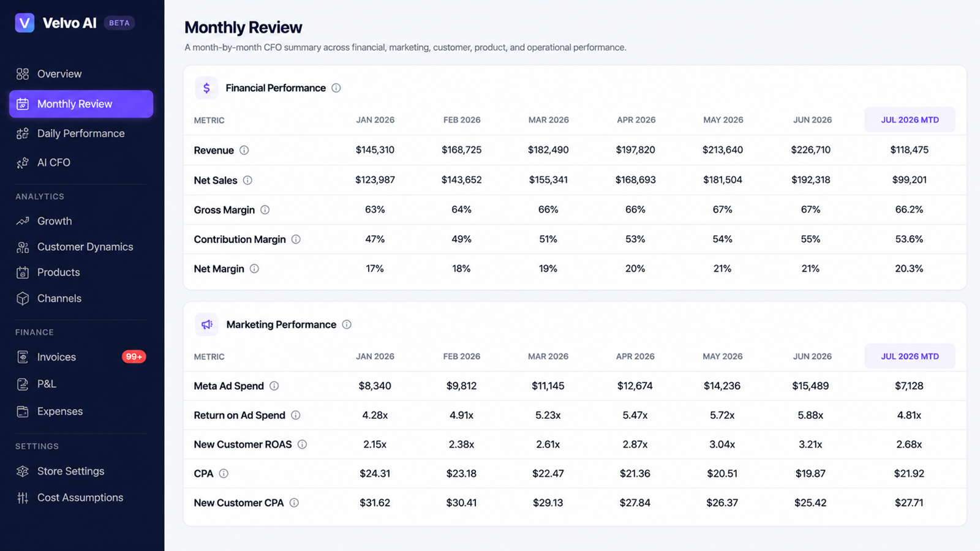Click the megaphone Marketing Performance icon
980x551 pixels.
(206, 324)
